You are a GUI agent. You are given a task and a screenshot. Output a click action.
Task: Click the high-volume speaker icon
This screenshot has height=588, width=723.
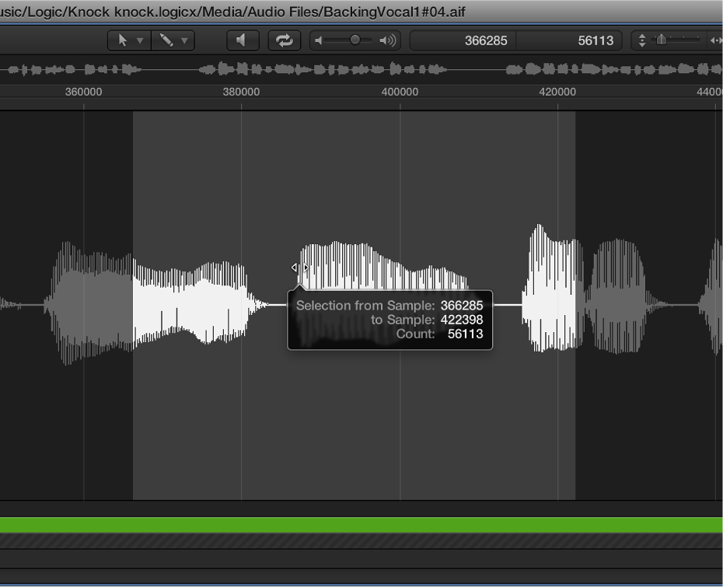pyautogui.click(x=387, y=40)
